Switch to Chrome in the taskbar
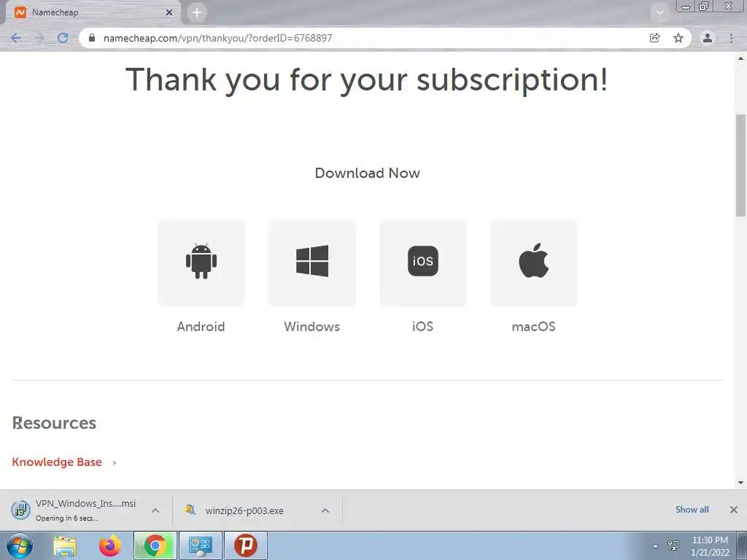 [155, 545]
